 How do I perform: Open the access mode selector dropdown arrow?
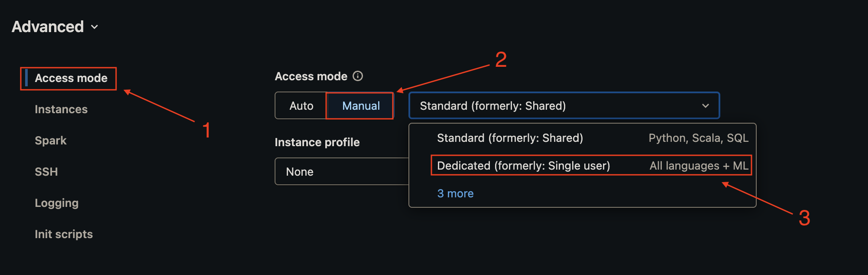(x=706, y=105)
